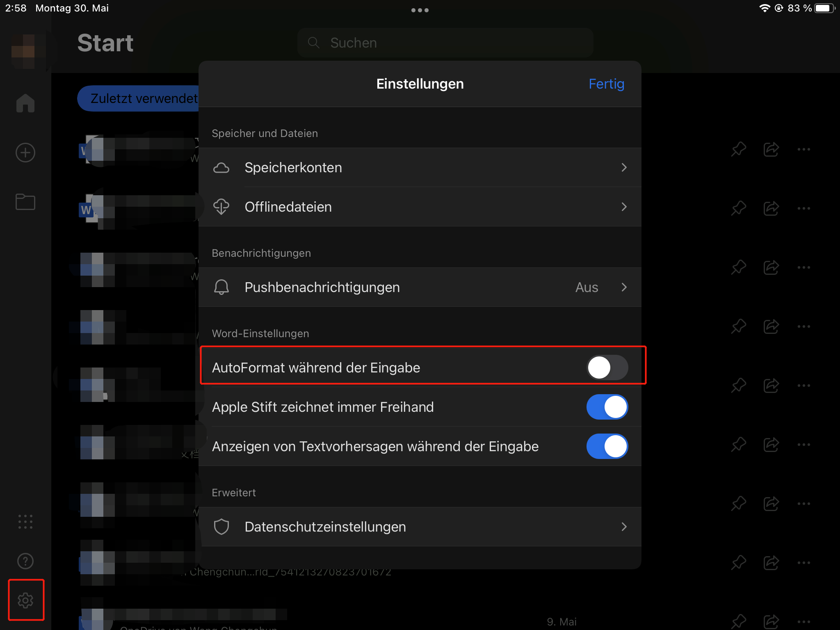This screenshot has height=630, width=840.
Task: Disable Apple Stift zeichnet immer Freihand
Action: (x=607, y=407)
